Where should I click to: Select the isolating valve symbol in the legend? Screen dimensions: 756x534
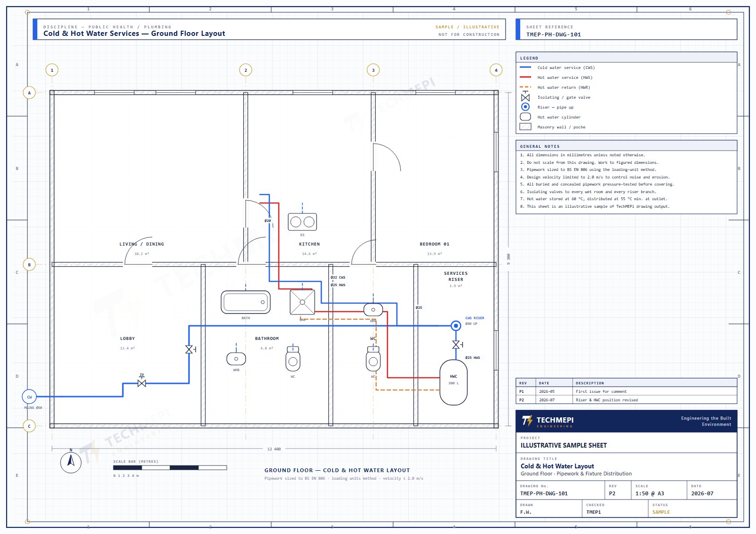point(525,97)
